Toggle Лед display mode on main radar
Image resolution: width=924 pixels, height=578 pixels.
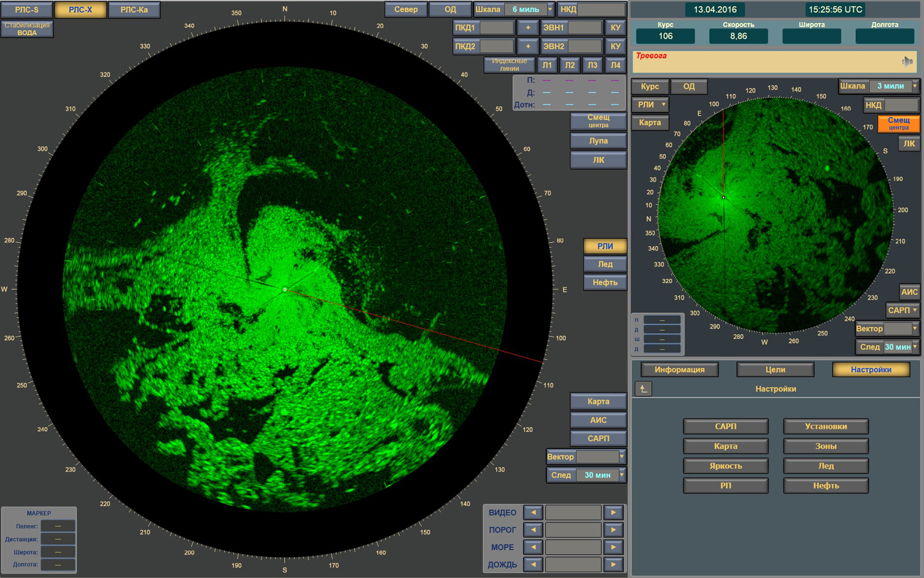(605, 264)
